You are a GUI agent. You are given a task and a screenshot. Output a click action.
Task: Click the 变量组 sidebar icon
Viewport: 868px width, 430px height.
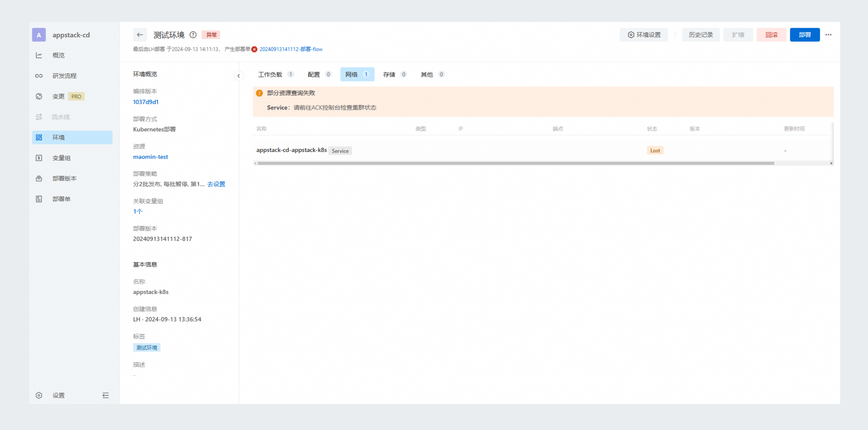[x=39, y=158]
